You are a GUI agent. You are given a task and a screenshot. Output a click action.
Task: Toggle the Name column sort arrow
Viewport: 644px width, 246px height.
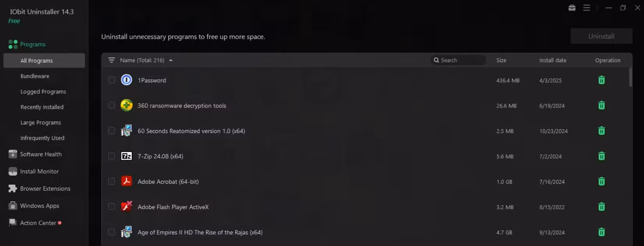[x=171, y=61]
